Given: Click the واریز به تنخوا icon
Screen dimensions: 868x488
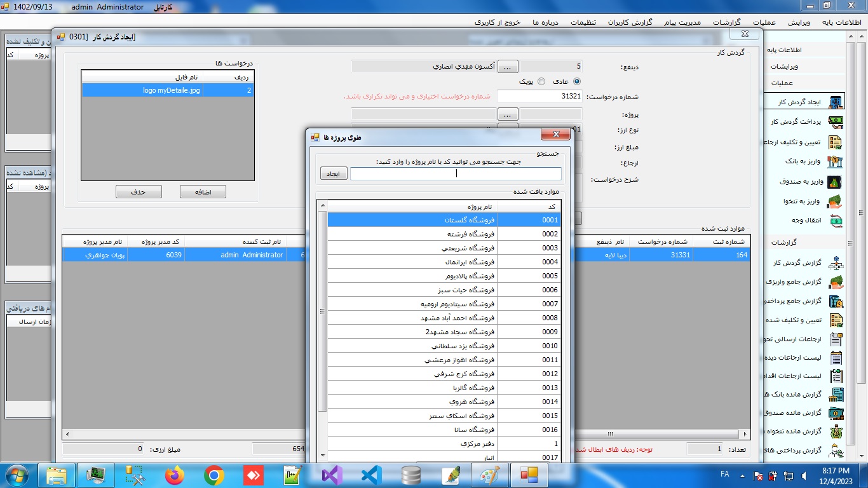Looking at the screenshot, I should click(836, 201).
